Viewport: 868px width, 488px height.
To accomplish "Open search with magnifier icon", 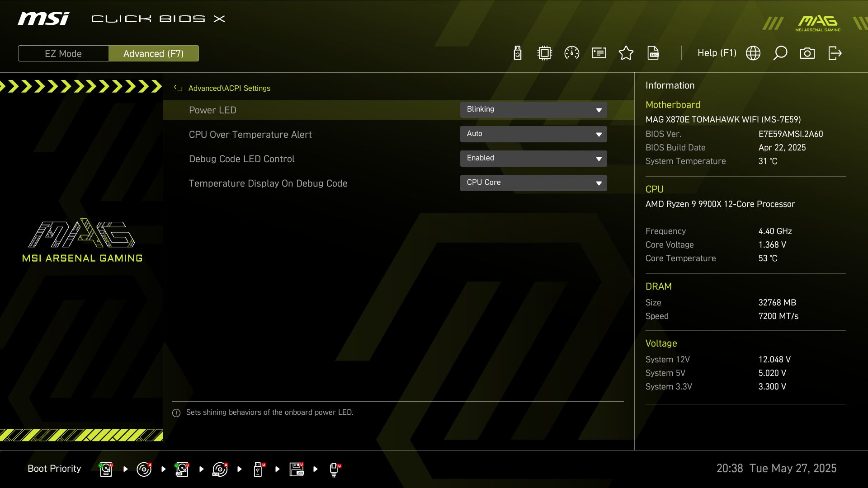I will click(x=780, y=53).
